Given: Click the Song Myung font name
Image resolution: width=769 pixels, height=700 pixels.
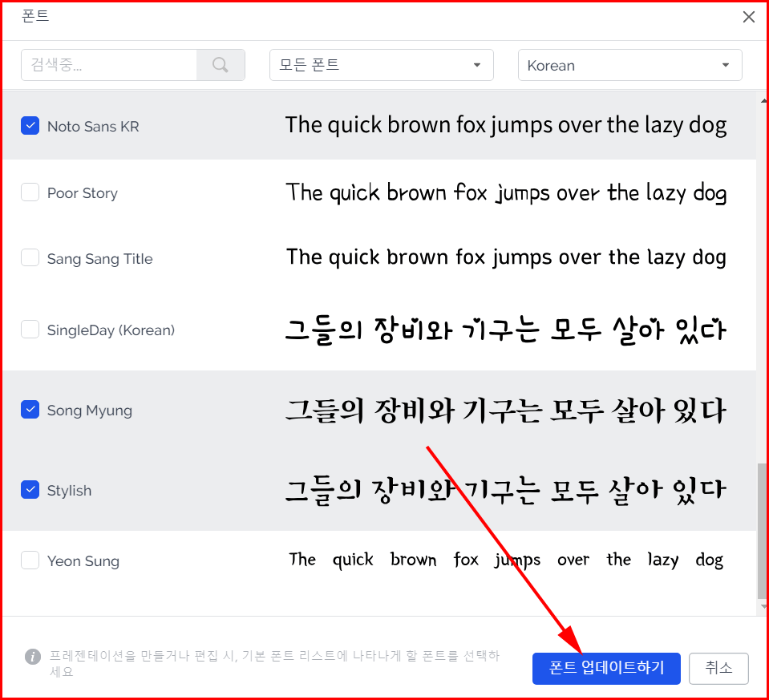Looking at the screenshot, I should [x=90, y=411].
